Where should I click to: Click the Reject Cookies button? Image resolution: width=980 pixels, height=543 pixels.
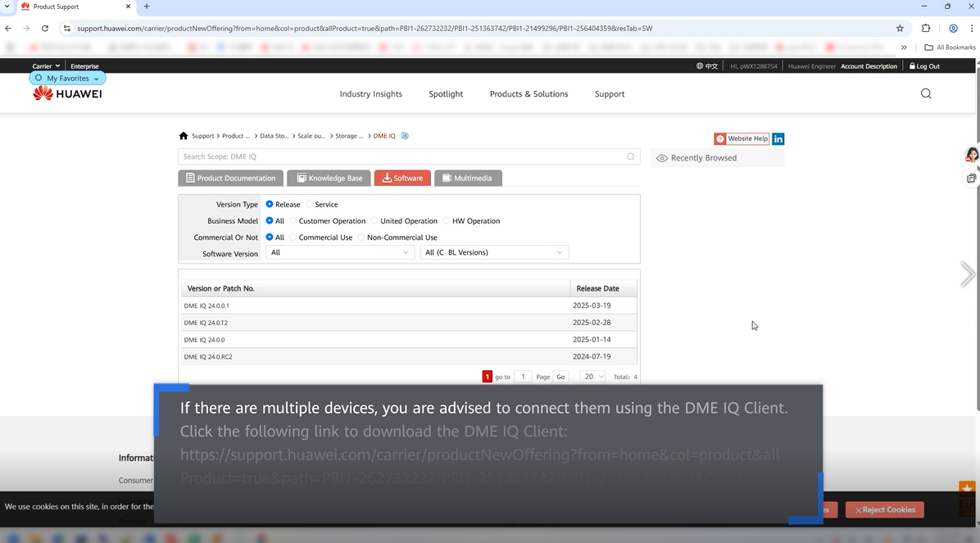[x=884, y=509]
